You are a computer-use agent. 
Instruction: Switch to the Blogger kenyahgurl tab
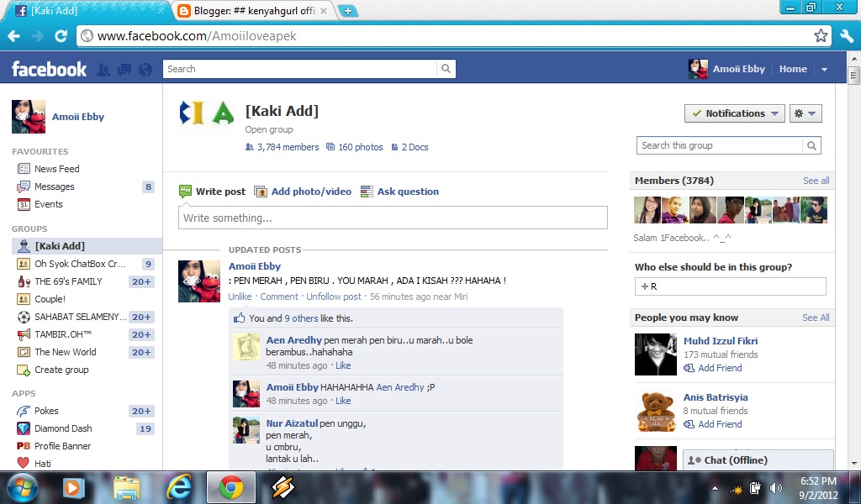pyautogui.click(x=253, y=11)
